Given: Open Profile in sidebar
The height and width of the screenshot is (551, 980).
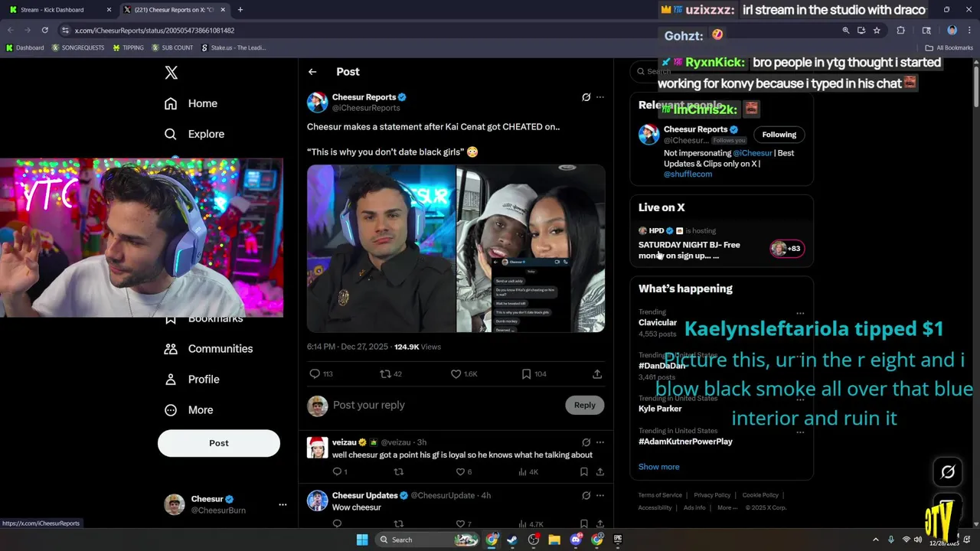Looking at the screenshot, I should 192,379.
